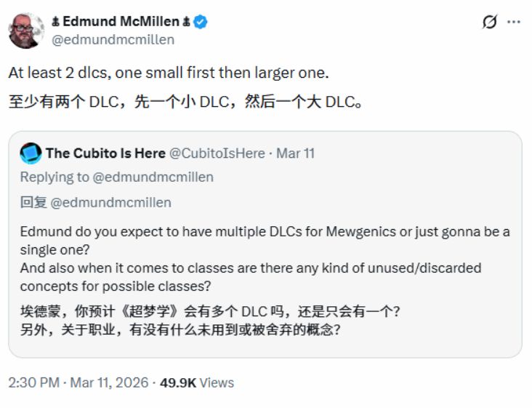The height and width of the screenshot is (408, 532).
Task: Click the @CubitoIsHere handle
Action: (217, 153)
